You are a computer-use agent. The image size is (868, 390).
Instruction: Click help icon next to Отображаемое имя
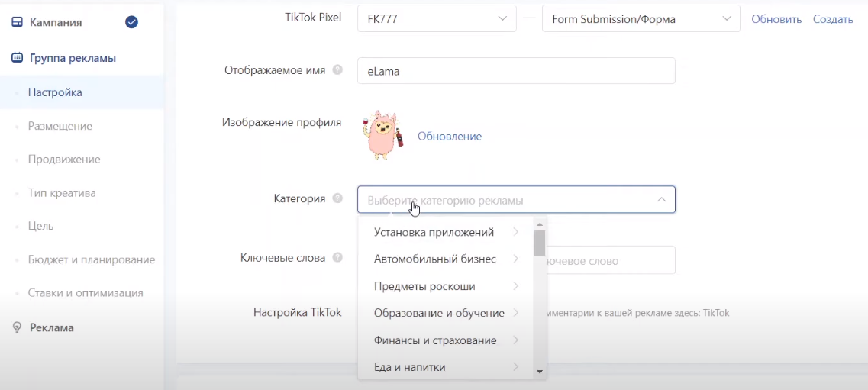pos(337,70)
